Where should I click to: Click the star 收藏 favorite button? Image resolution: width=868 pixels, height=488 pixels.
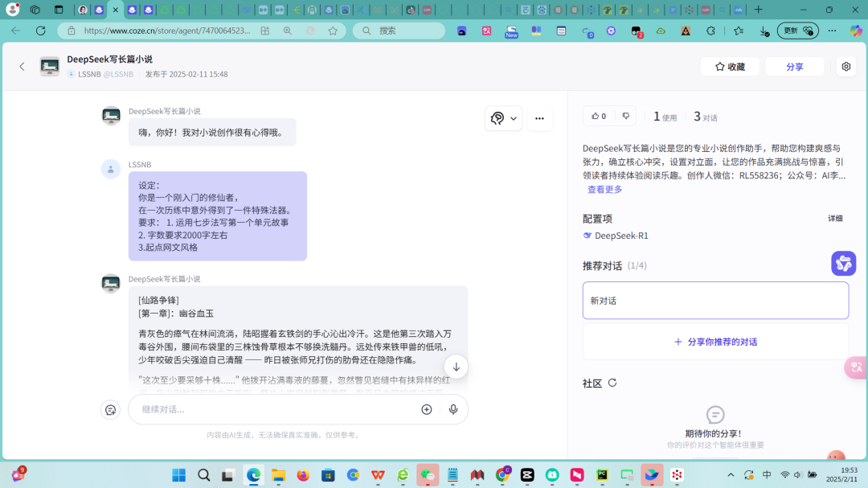[730, 67]
